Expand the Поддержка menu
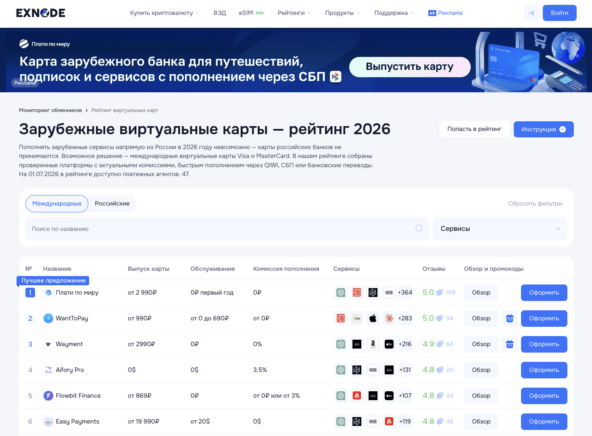This screenshot has width=592, height=436. (x=394, y=13)
